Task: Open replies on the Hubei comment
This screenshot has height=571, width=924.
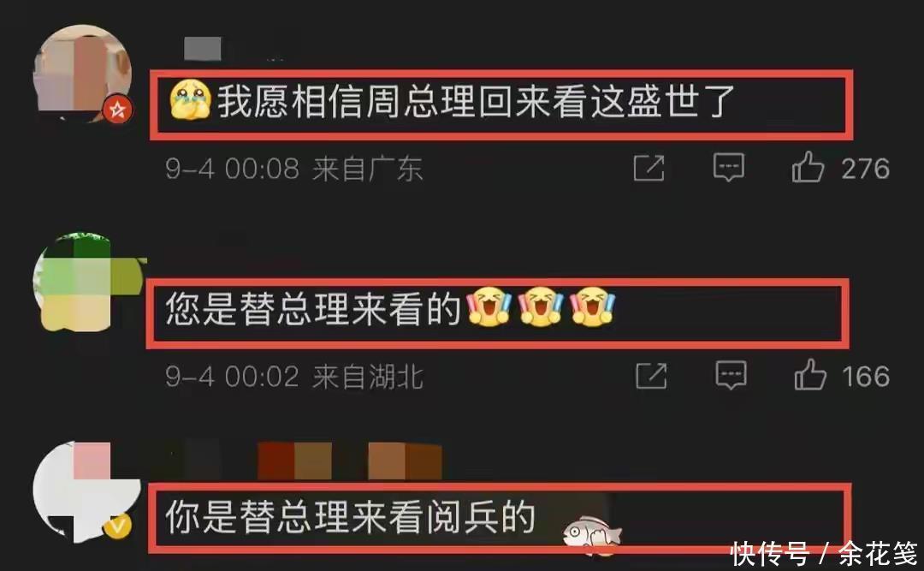Action: coord(731,375)
